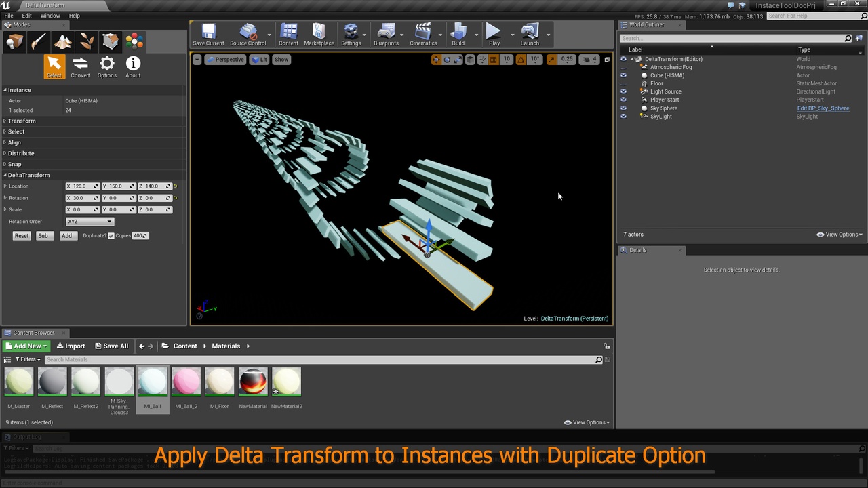Screen dimensions: 868x488
Task: Click the Reset button
Action: point(22,236)
